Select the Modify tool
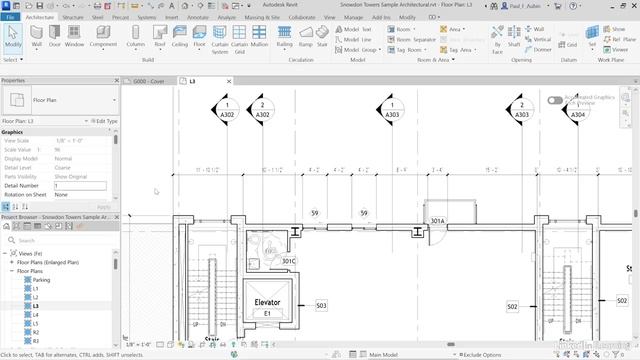 [13, 37]
